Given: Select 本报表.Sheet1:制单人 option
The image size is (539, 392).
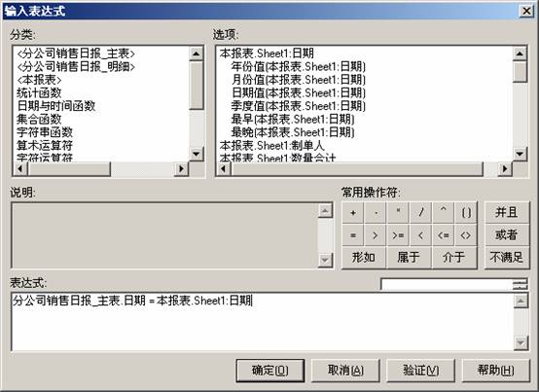Looking at the screenshot, I should (x=271, y=146).
